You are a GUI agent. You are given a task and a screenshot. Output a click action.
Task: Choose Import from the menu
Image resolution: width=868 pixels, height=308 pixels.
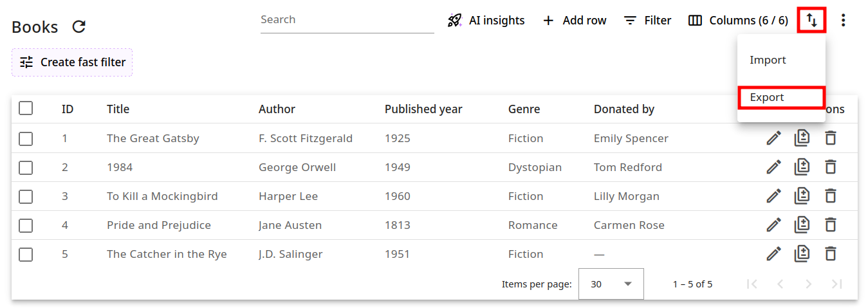pos(768,60)
